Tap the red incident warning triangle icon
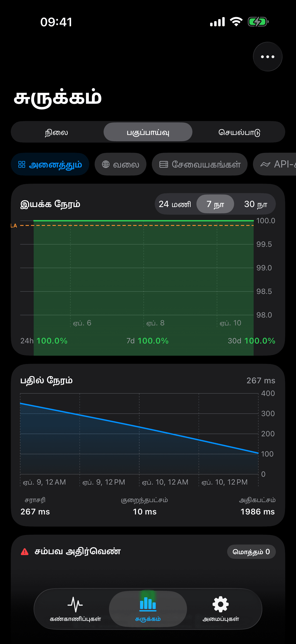This screenshot has width=296, height=644. (25, 552)
